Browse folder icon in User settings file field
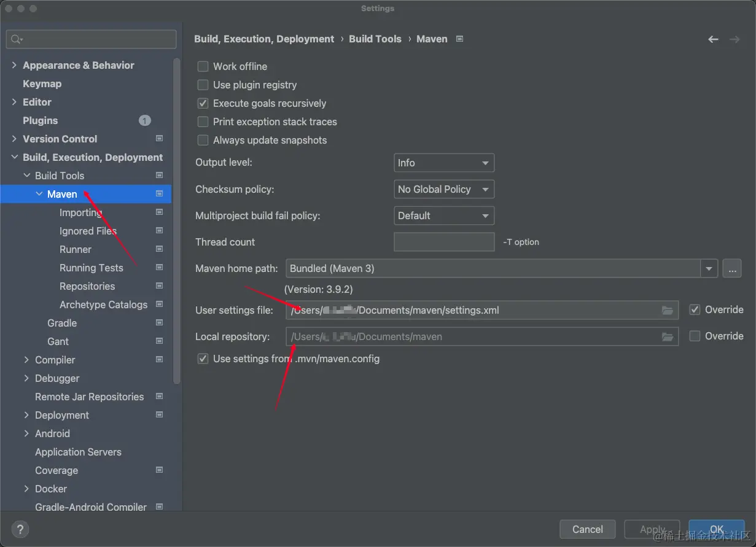 668,310
